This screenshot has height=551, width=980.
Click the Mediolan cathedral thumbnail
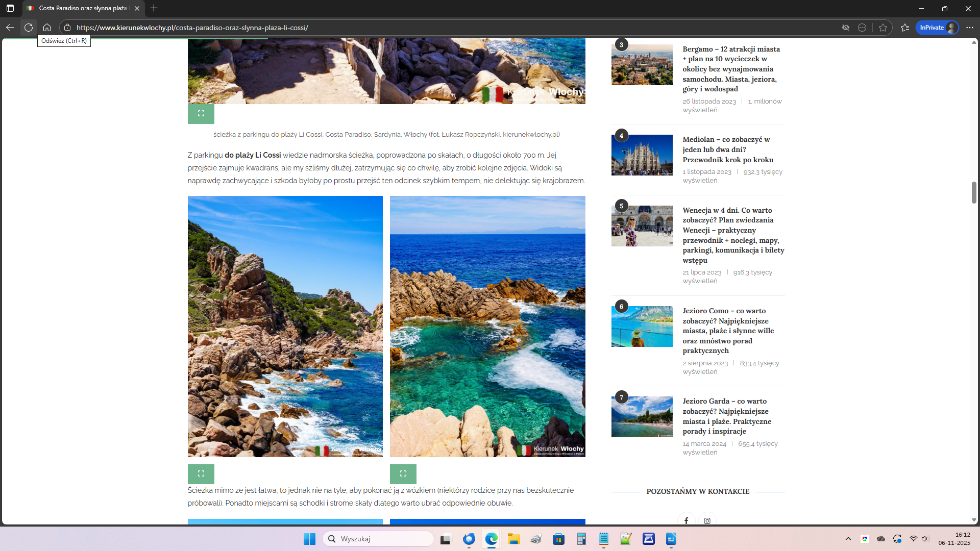(x=642, y=155)
